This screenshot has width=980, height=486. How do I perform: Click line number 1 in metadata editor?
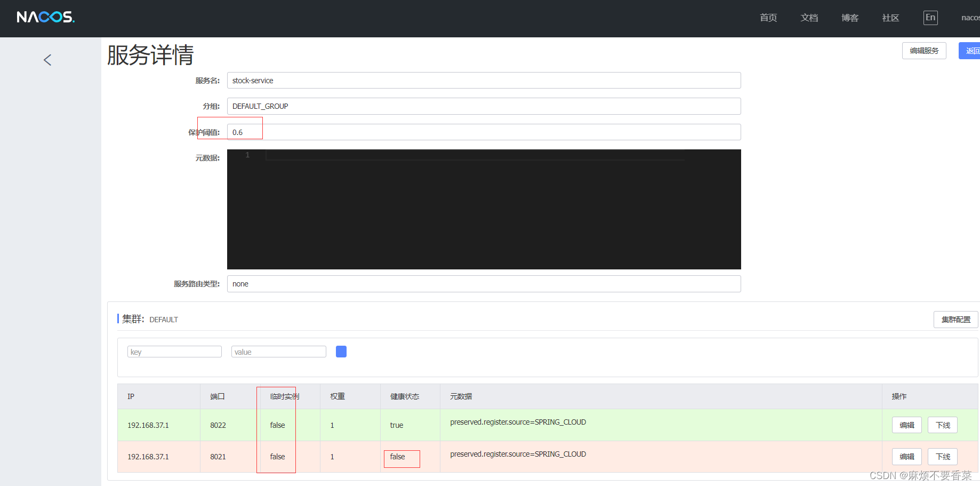247,155
